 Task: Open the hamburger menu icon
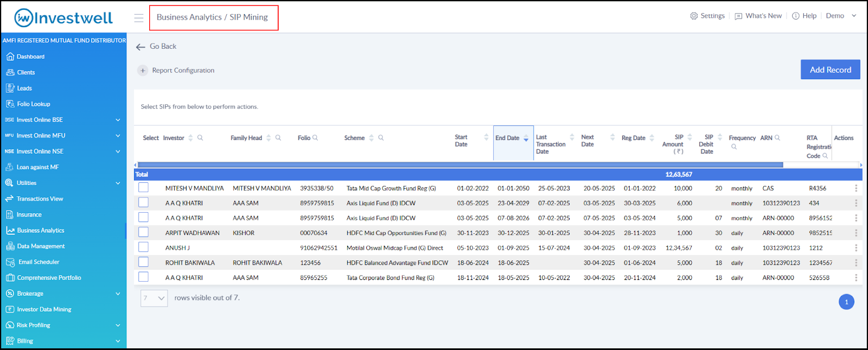[x=139, y=18]
